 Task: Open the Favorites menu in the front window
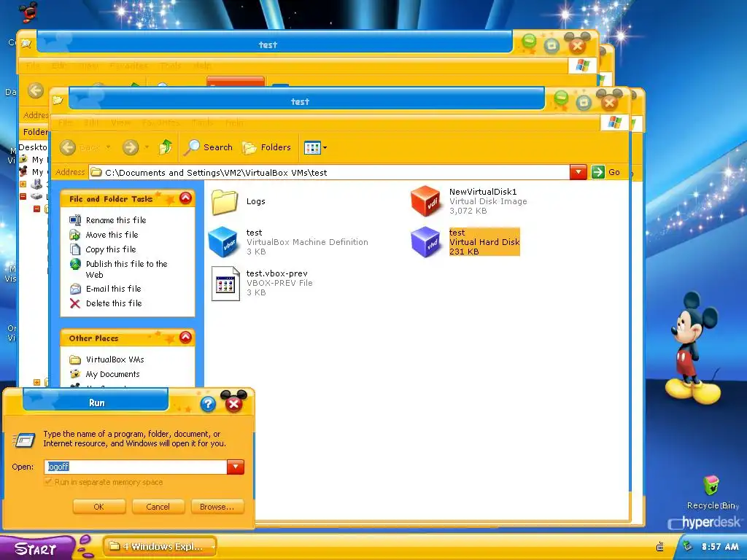[160, 122]
